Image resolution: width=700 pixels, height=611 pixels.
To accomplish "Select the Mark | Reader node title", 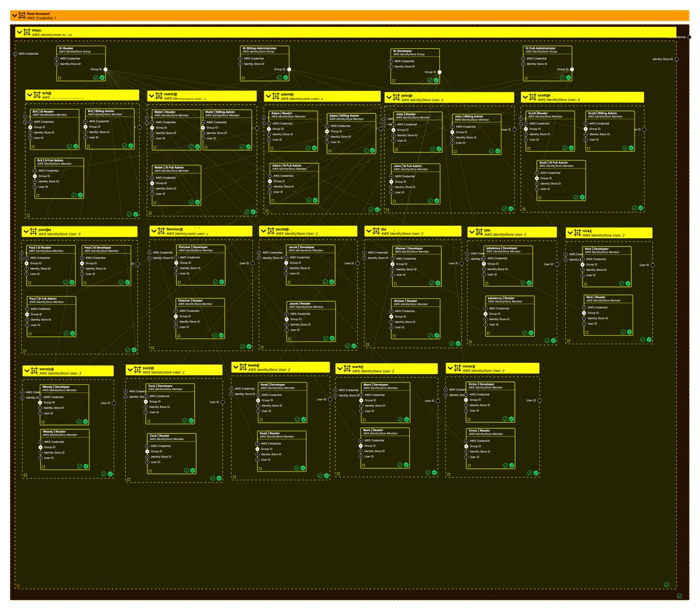I will click(x=373, y=430).
